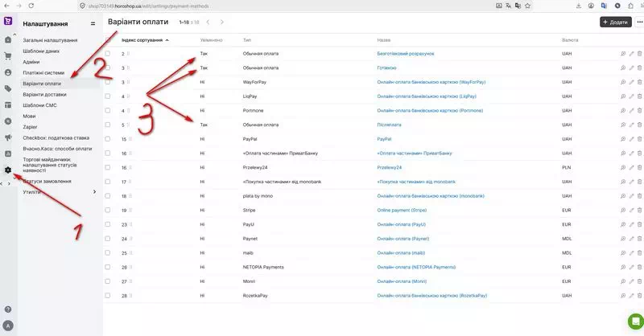
Task: Go to previous page arrow in pagination
Action: (208, 23)
